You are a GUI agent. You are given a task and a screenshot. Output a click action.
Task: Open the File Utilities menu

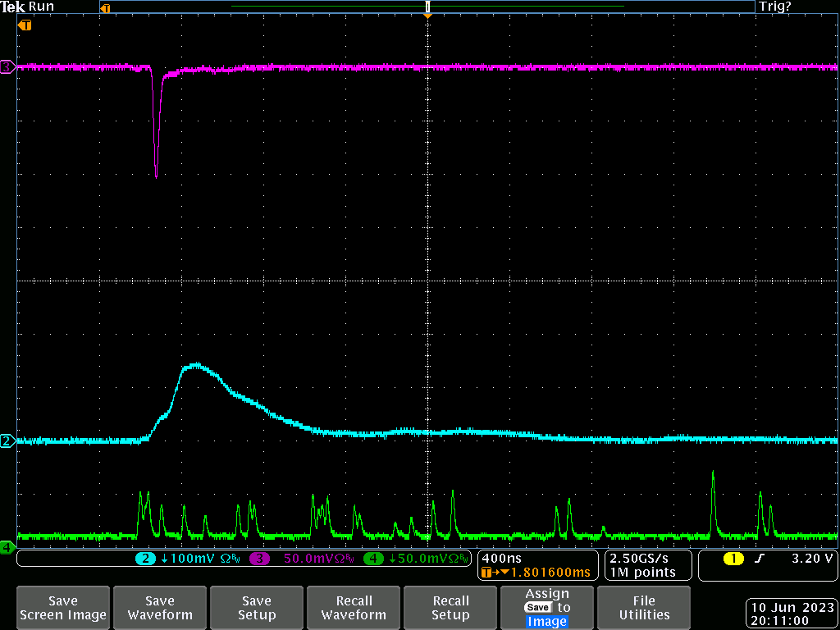click(x=644, y=608)
